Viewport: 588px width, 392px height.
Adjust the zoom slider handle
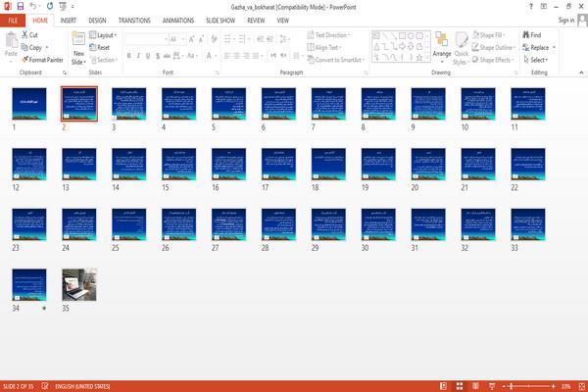[x=512, y=386]
